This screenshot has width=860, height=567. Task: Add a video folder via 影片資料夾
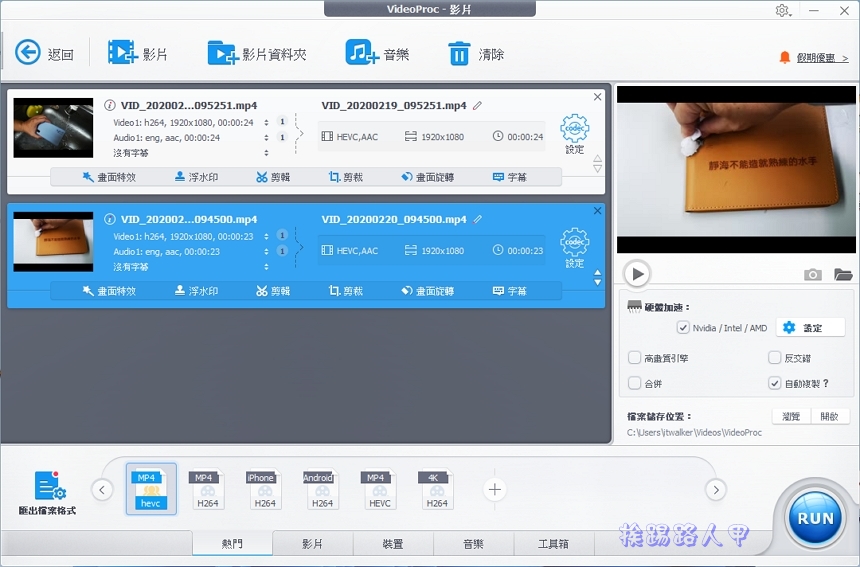[x=256, y=53]
